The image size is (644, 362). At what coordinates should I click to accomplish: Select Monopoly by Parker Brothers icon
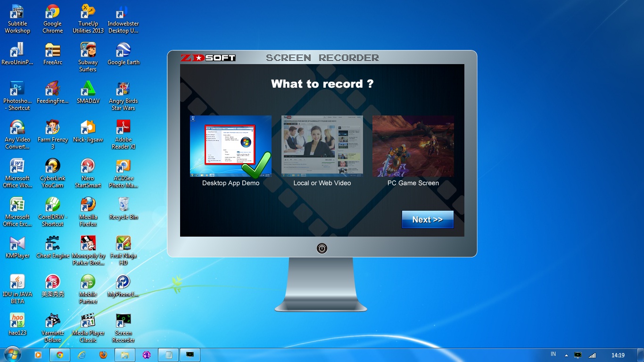[88, 250]
